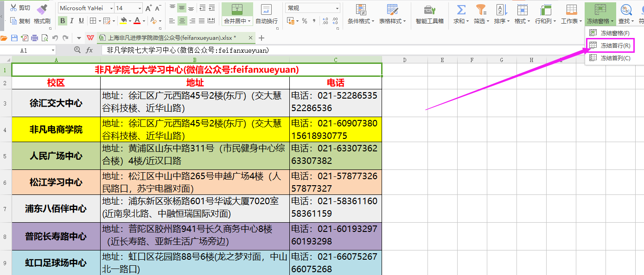
Task: Click the currency format icon
Action: (290, 21)
